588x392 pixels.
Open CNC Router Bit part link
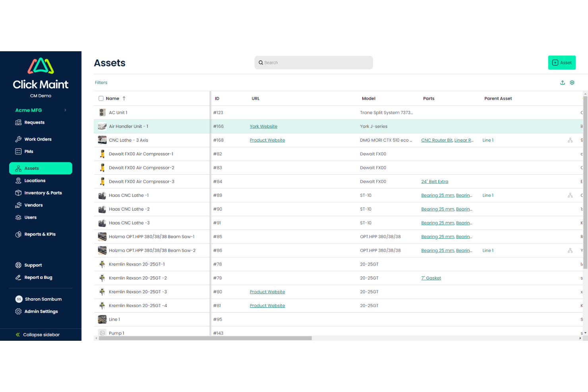(x=437, y=140)
